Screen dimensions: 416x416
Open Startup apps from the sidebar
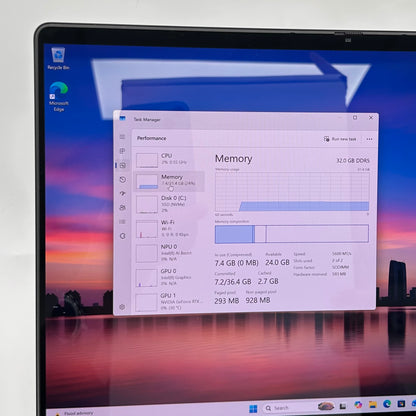(123, 193)
